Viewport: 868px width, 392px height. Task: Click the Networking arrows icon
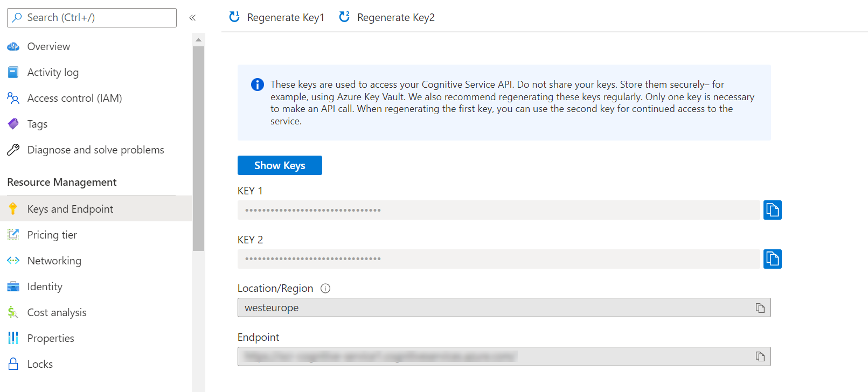pyautogui.click(x=13, y=261)
